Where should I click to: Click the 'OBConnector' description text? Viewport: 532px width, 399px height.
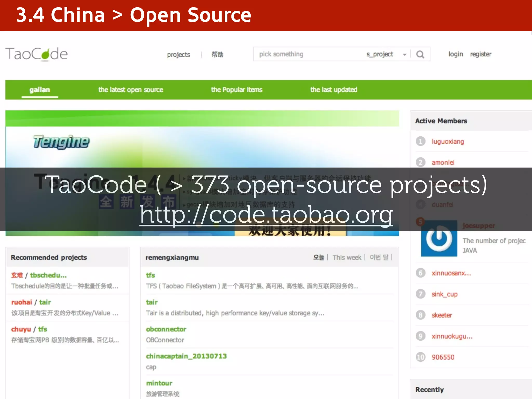pos(165,340)
